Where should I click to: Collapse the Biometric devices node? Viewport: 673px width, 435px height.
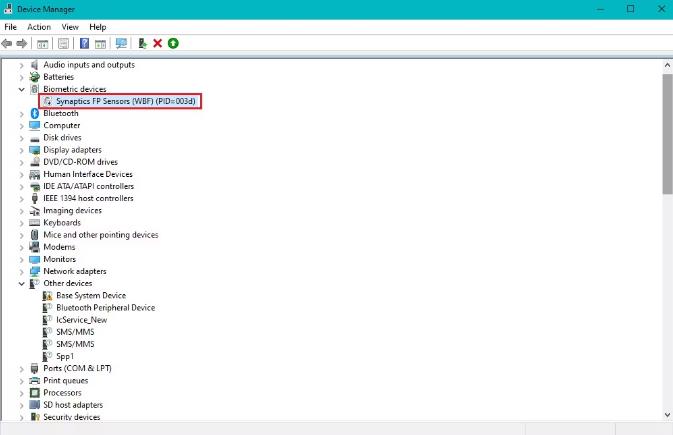(21, 89)
